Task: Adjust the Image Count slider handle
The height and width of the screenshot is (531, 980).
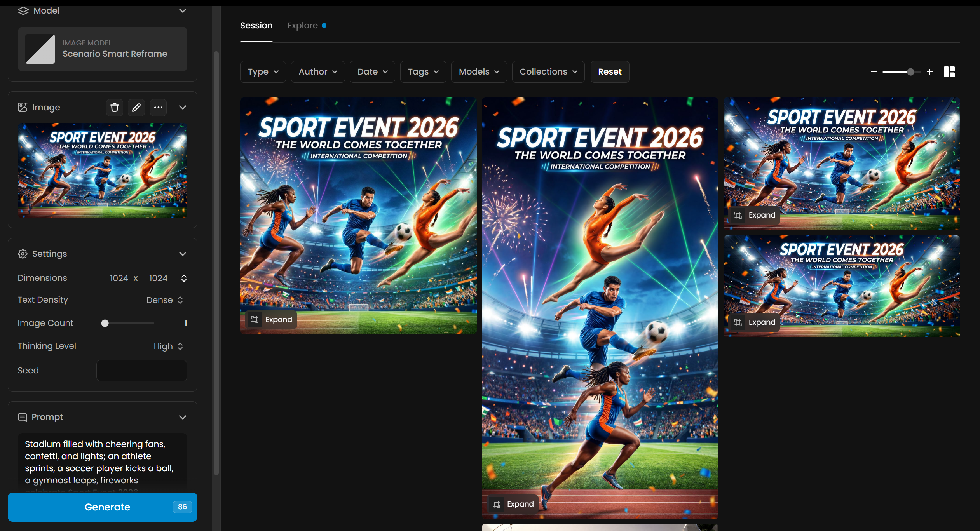Action: tap(105, 323)
